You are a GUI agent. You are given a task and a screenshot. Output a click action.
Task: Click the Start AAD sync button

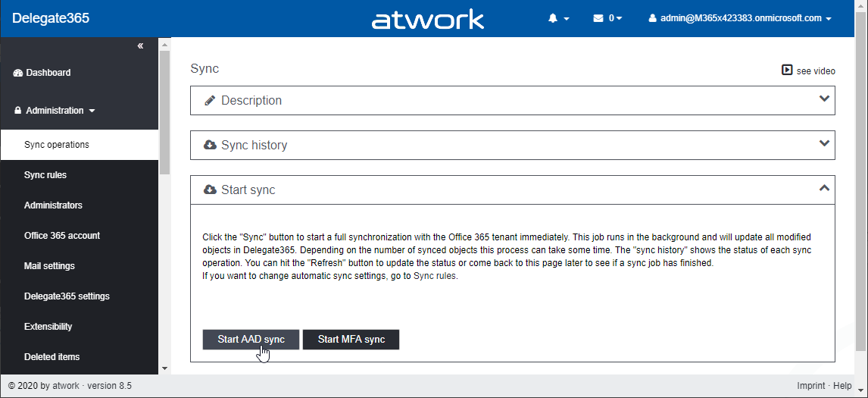tap(251, 340)
